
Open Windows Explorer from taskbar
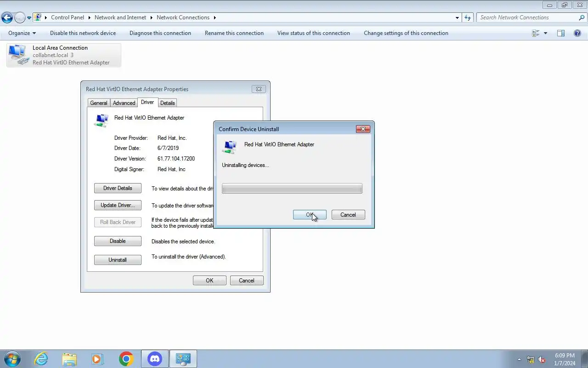coord(69,359)
